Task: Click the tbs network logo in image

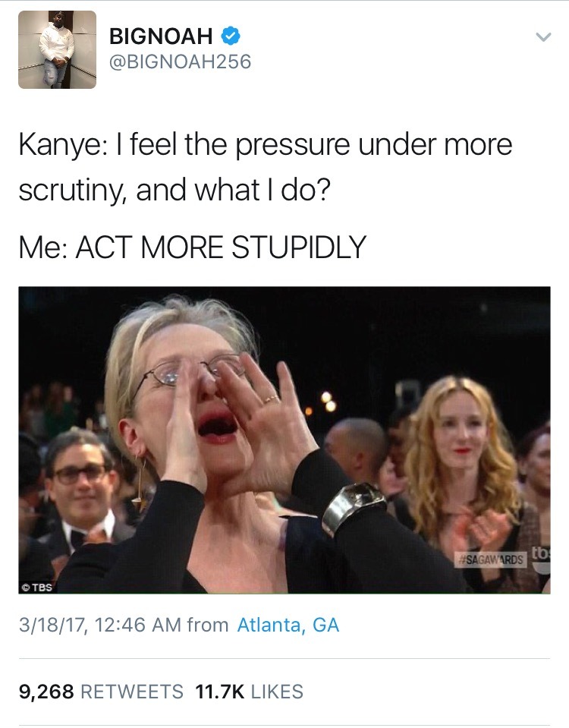Action: tap(540, 559)
